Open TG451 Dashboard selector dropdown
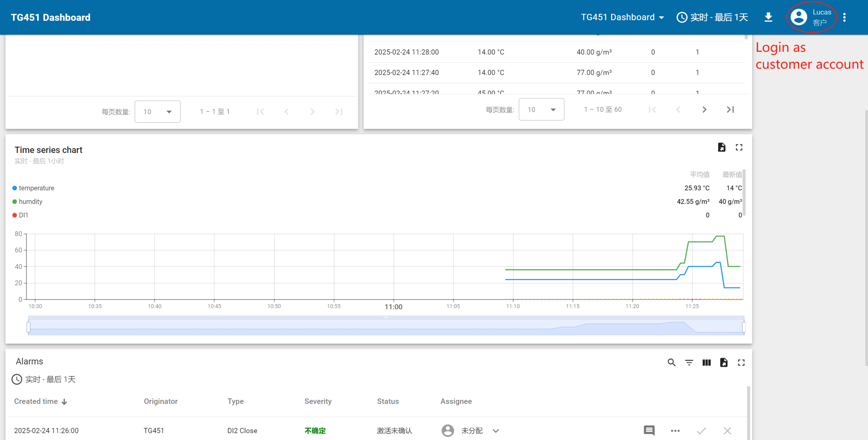This screenshot has width=868, height=440. 622,17
